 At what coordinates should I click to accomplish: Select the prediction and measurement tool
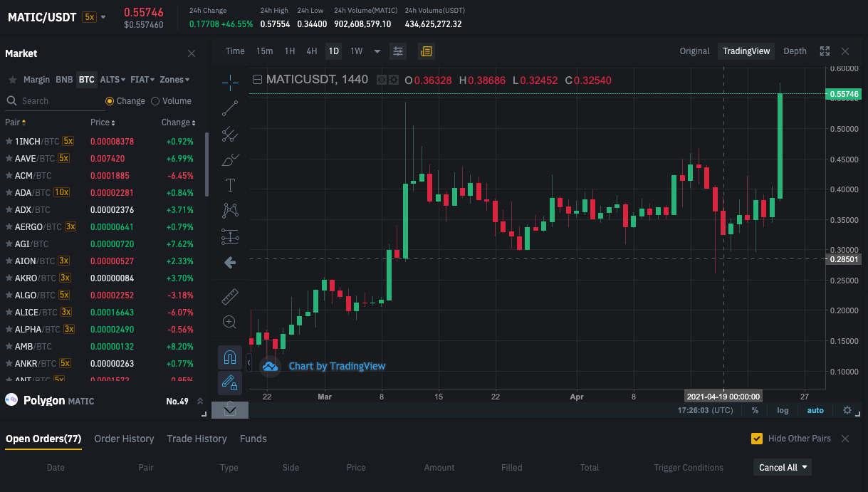click(230, 236)
